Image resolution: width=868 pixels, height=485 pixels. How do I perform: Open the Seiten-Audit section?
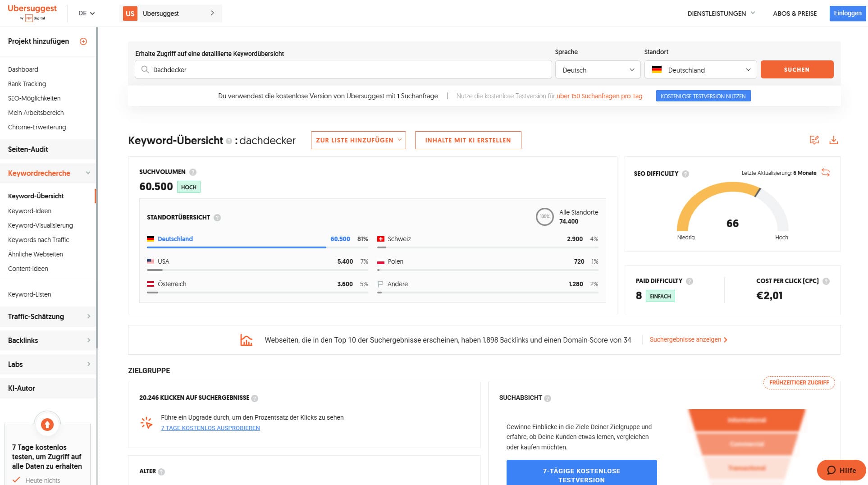48,149
